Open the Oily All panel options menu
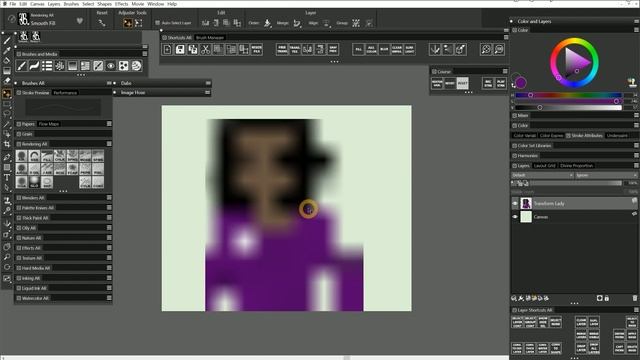 pyautogui.click(x=109, y=228)
